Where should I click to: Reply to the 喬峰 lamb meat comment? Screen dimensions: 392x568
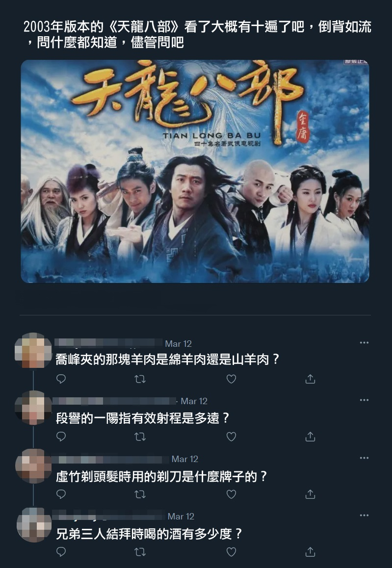point(61,379)
